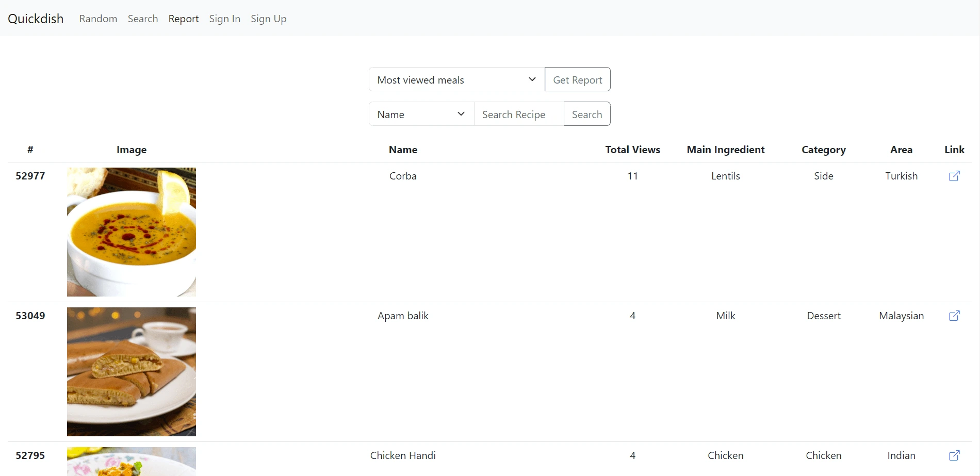Open the external link icon for Chicken Handi

954,455
